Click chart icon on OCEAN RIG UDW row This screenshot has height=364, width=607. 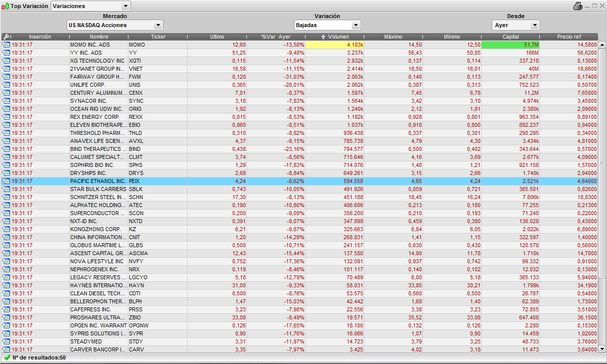click(x=6, y=109)
